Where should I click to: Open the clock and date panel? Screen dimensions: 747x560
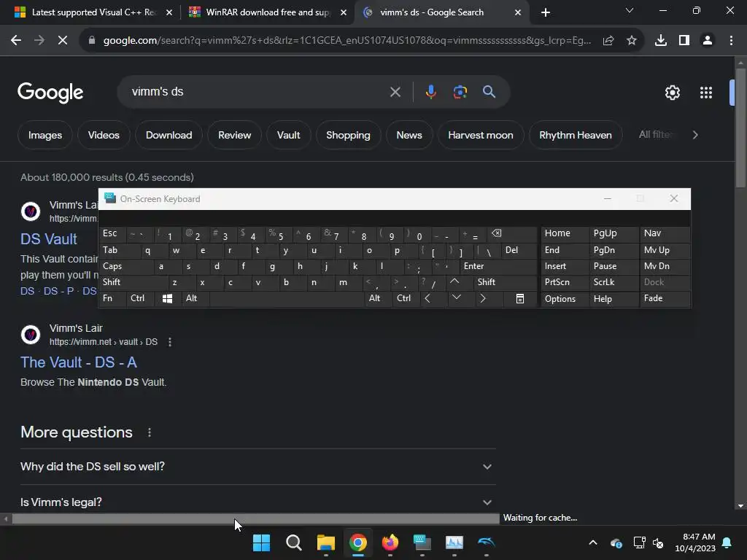click(695, 542)
